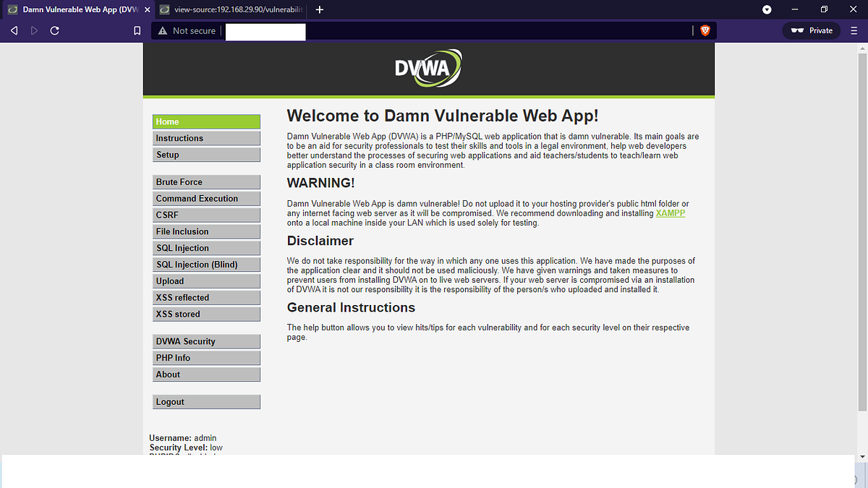868x488 pixels.
Task: Open the SQL Injection page
Action: coord(206,248)
